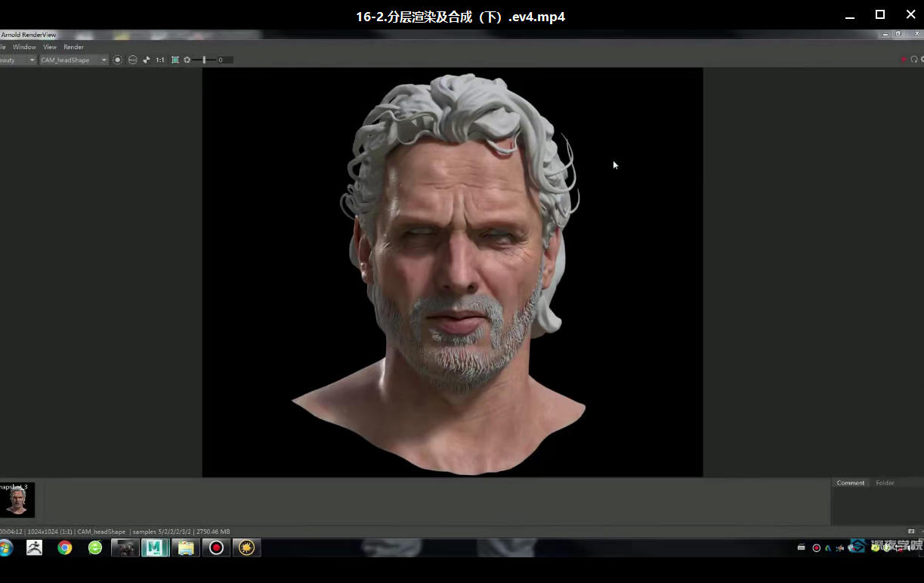The height and width of the screenshot is (583, 924).
Task: Click the exposure sun icon
Action: point(187,60)
